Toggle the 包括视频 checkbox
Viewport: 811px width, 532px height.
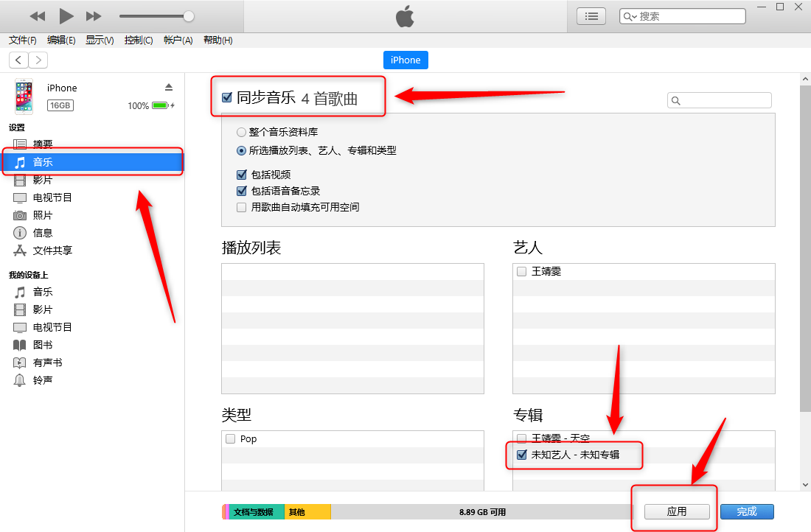pos(242,175)
